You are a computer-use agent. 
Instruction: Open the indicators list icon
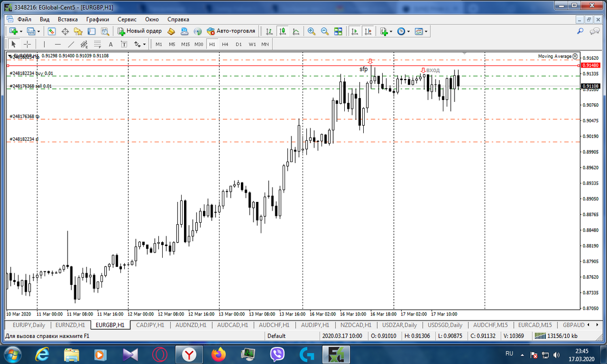click(x=384, y=31)
